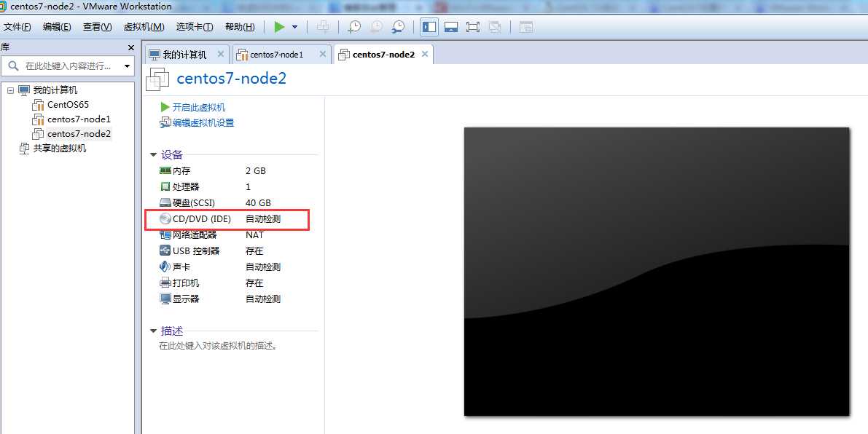Click the CD/DVD 自动检测 value
This screenshot has height=434, width=868.
click(x=263, y=219)
